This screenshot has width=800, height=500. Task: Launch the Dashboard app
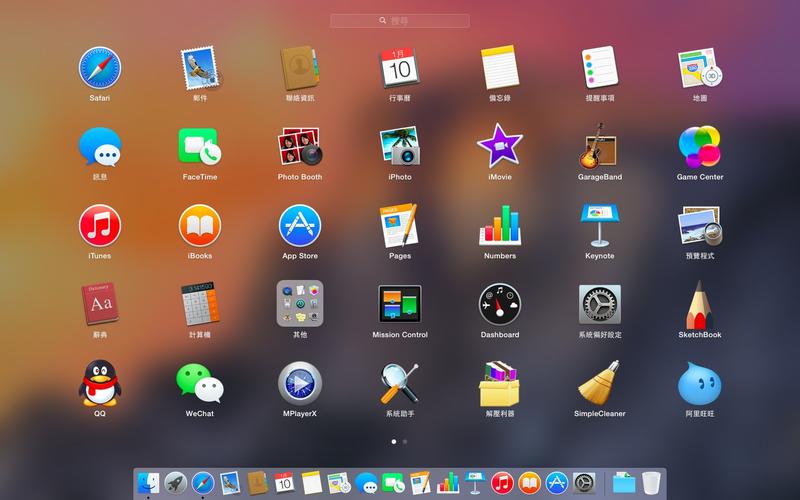click(500, 305)
